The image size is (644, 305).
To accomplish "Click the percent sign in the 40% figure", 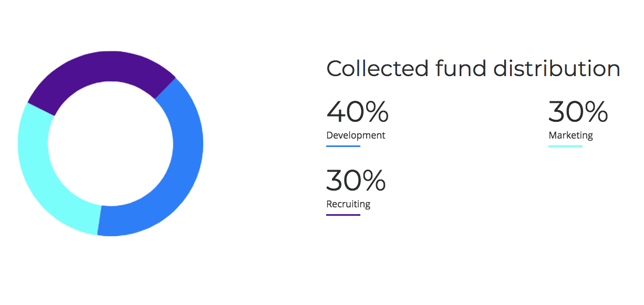I will 377,111.
